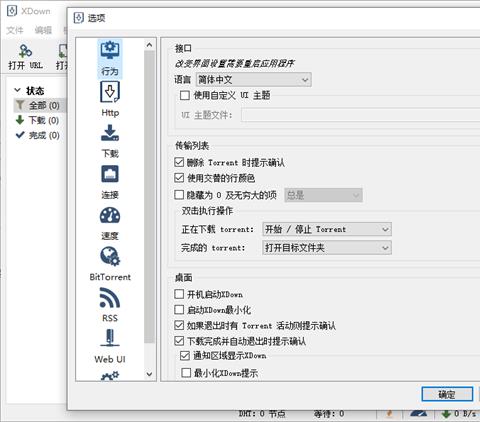Open the 总是 dropdown

click(x=323, y=195)
